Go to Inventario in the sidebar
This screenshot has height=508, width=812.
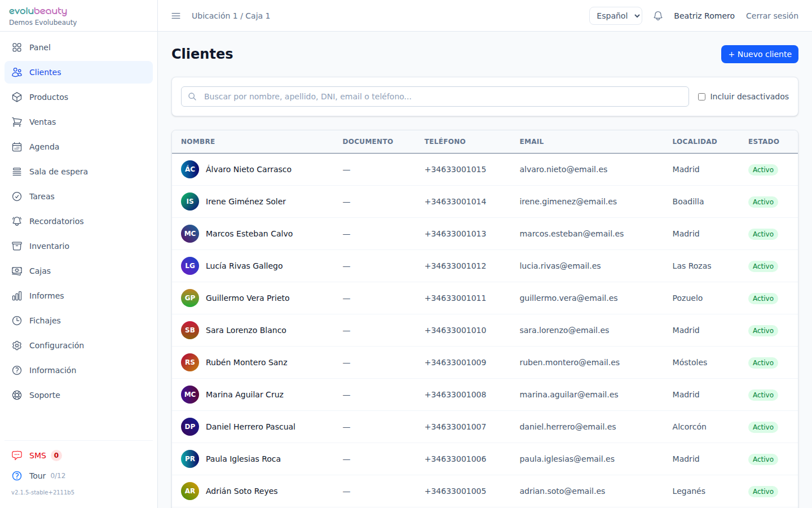click(x=49, y=246)
